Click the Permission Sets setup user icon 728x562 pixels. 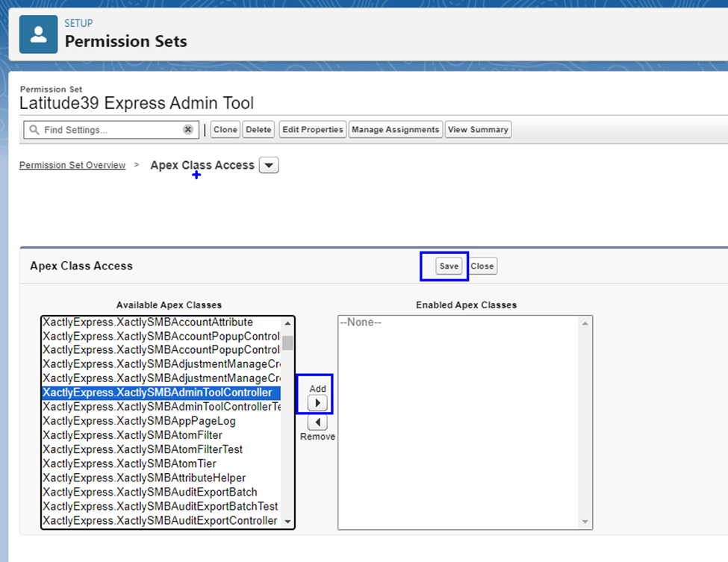pos(39,34)
